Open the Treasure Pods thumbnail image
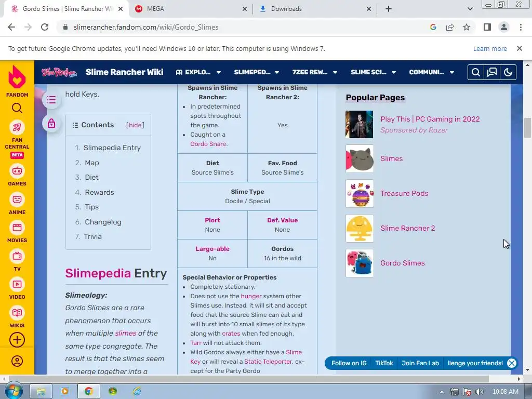532x399 pixels. (x=360, y=194)
